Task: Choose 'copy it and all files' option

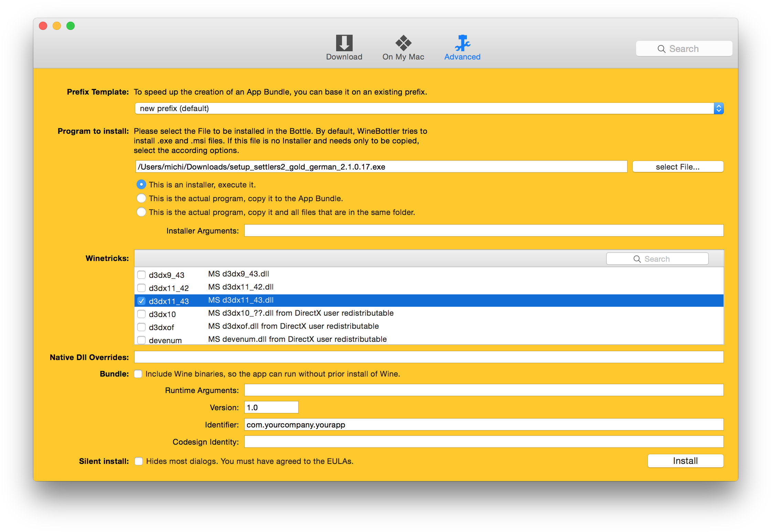Action: [141, 212]
